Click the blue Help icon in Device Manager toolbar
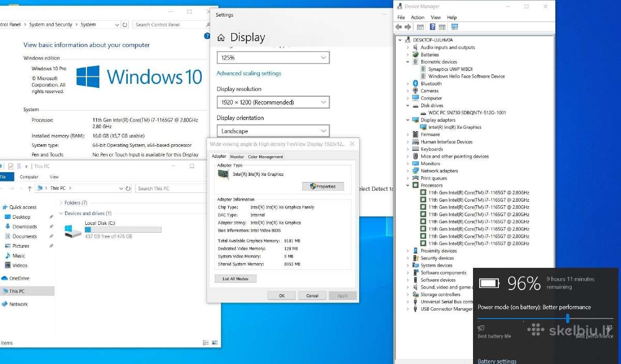Viewport: 621px width, 364px height. tap(433, 27)
